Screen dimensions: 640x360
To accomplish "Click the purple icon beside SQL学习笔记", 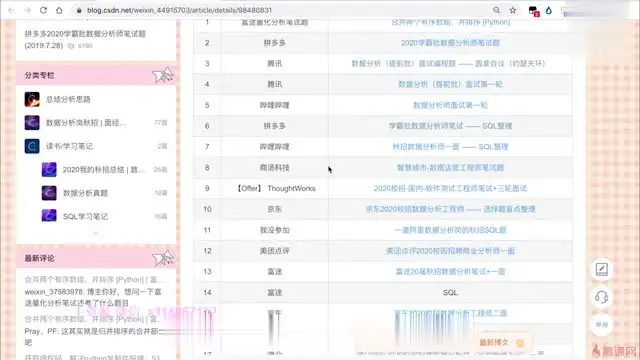I will [49, 215].
